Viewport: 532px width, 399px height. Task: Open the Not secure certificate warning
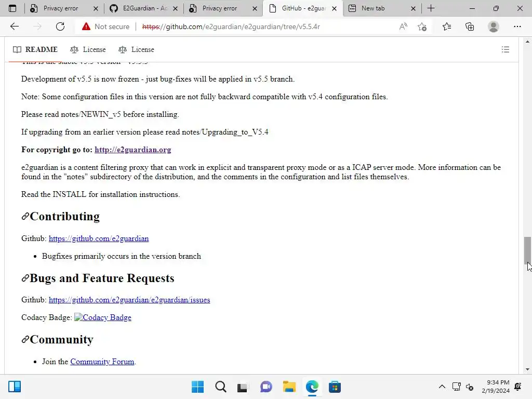[x=105, y=26]
